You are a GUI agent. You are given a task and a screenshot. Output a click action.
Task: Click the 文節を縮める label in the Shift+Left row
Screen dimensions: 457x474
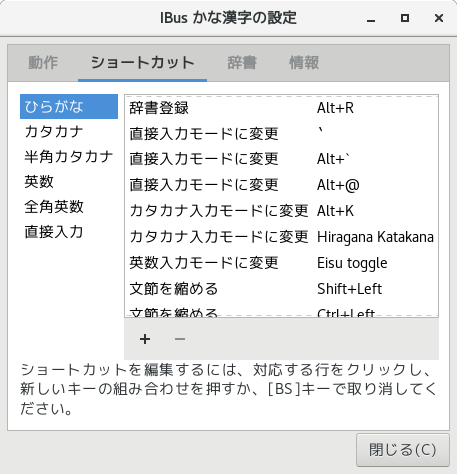tap(174, 289)
